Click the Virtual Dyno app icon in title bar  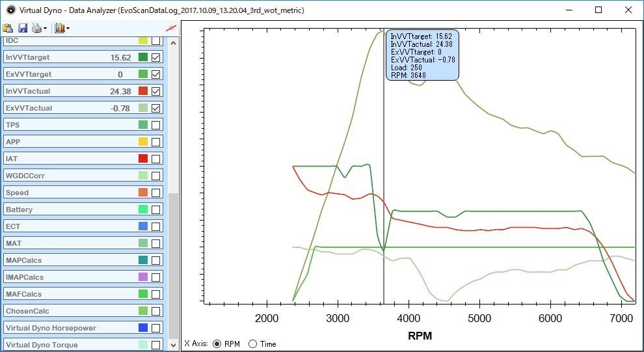point(9,10)
